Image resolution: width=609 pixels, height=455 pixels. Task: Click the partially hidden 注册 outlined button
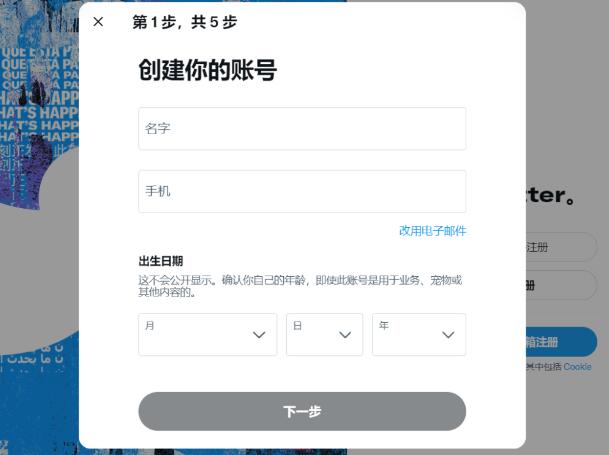[561, 247]
